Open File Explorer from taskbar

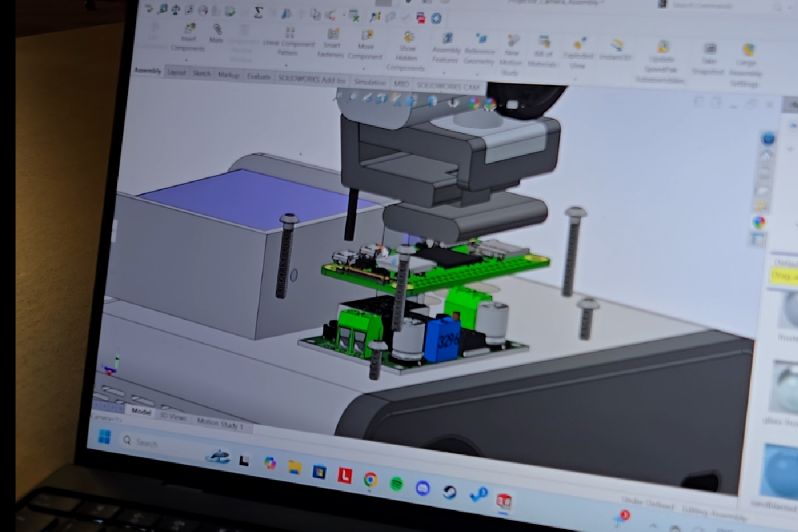pos(295,467)
